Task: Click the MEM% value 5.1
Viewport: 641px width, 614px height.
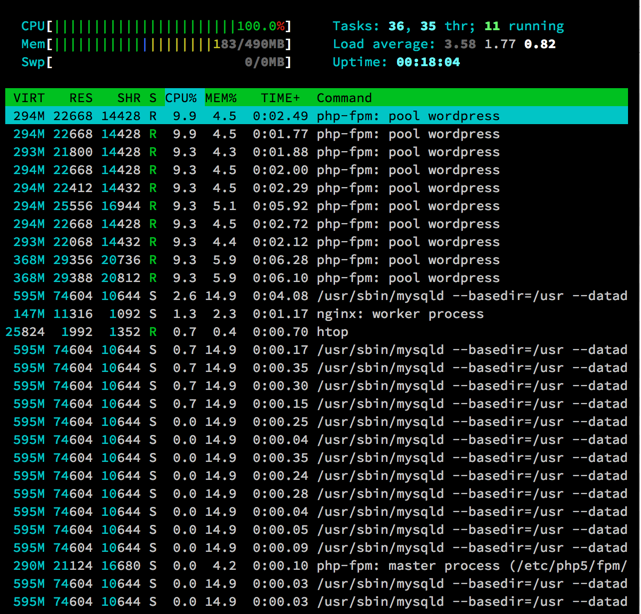Action: coord(224,206)
